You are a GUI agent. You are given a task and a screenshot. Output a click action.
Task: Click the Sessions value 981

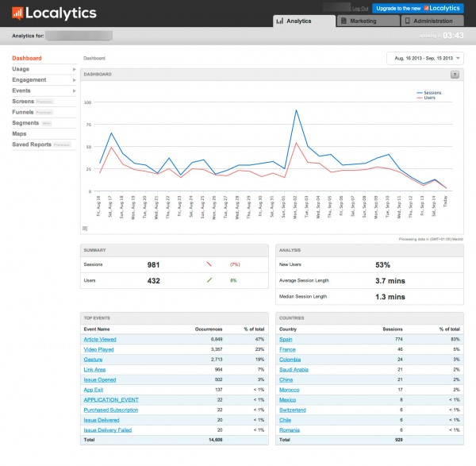click(x=153, y=264)
